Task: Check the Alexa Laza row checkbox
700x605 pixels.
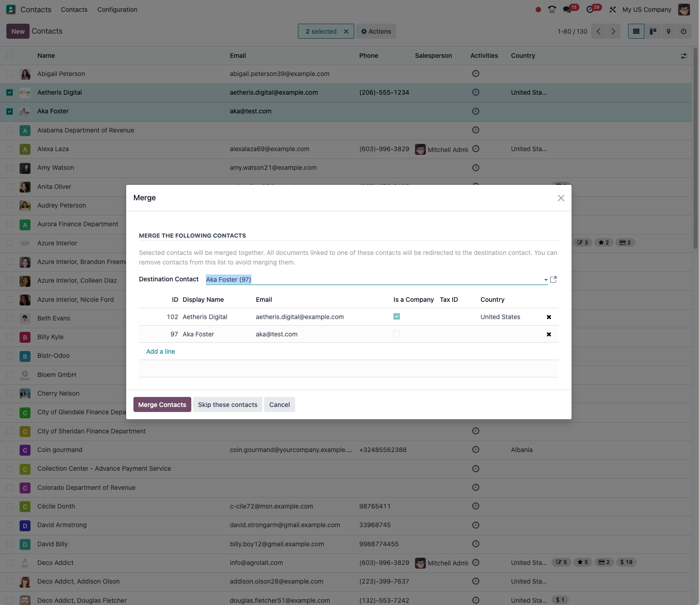Action: pyautogui.click(x=10, y=149)
